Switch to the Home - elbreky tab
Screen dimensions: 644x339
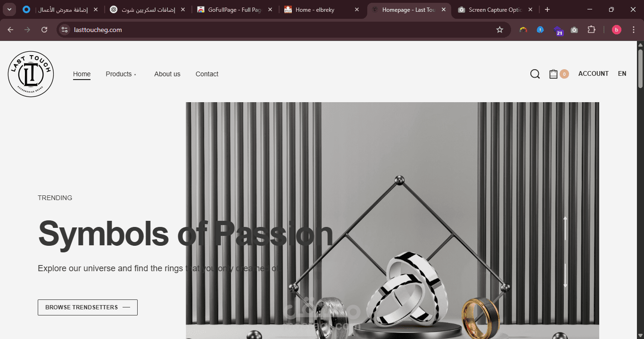tap(315, 9)
